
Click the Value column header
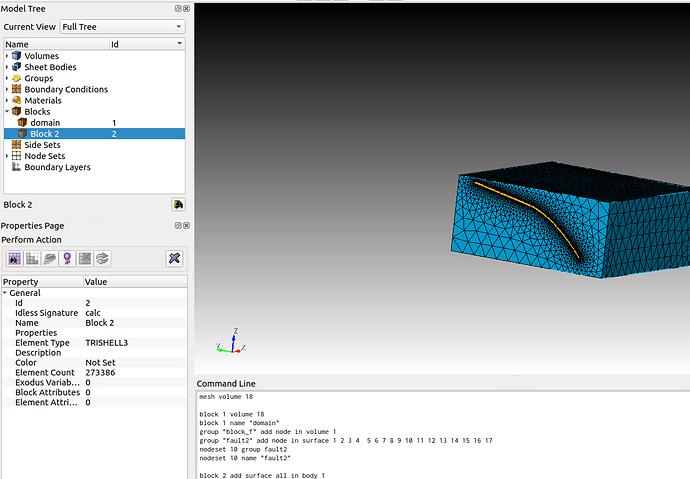pos(135,282)
